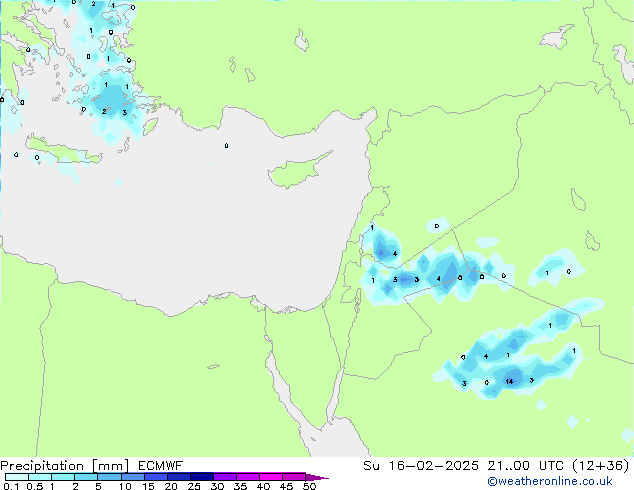Click the blue legend swatch between 15 and 20
The height and width of the screenshot is (490, 634).
(x=155, y=477)
